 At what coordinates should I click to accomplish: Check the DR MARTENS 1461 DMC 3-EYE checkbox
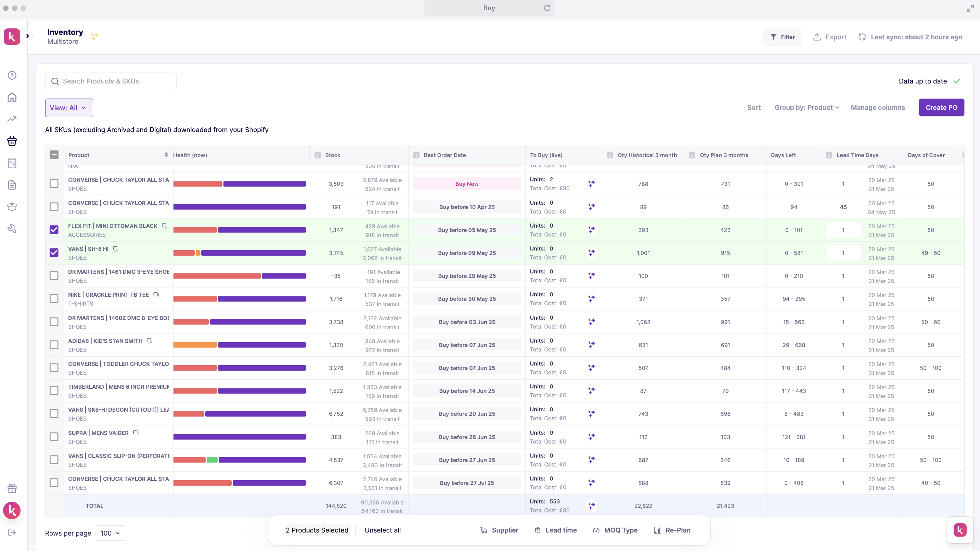tap(54, 275)
